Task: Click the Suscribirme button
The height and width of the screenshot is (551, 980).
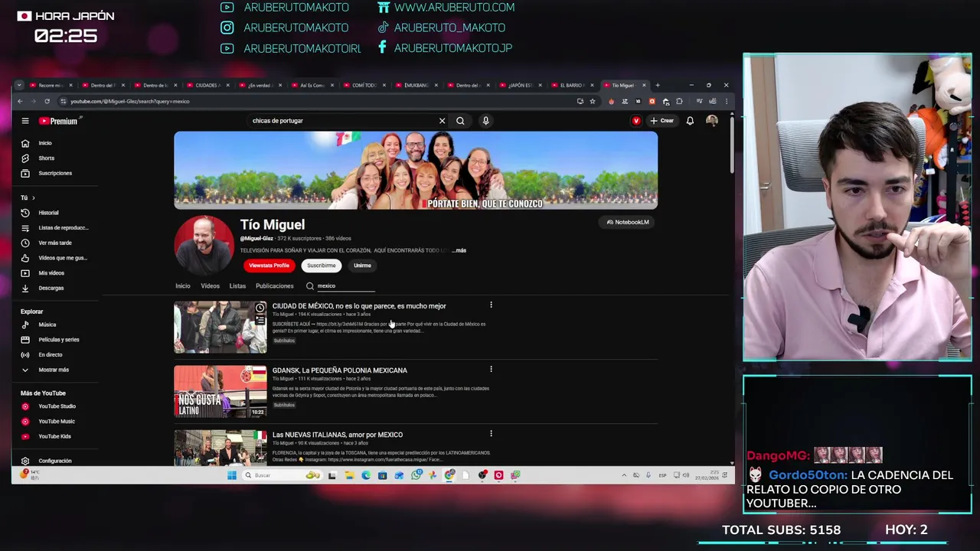Action: pos(321,266)
